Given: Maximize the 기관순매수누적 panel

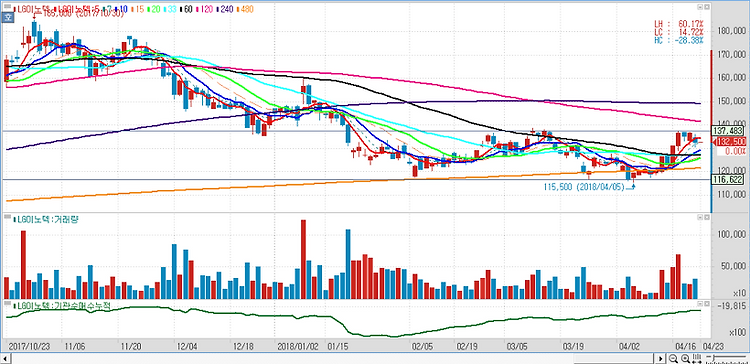Looking at the screenshot, I should (706, 304).
